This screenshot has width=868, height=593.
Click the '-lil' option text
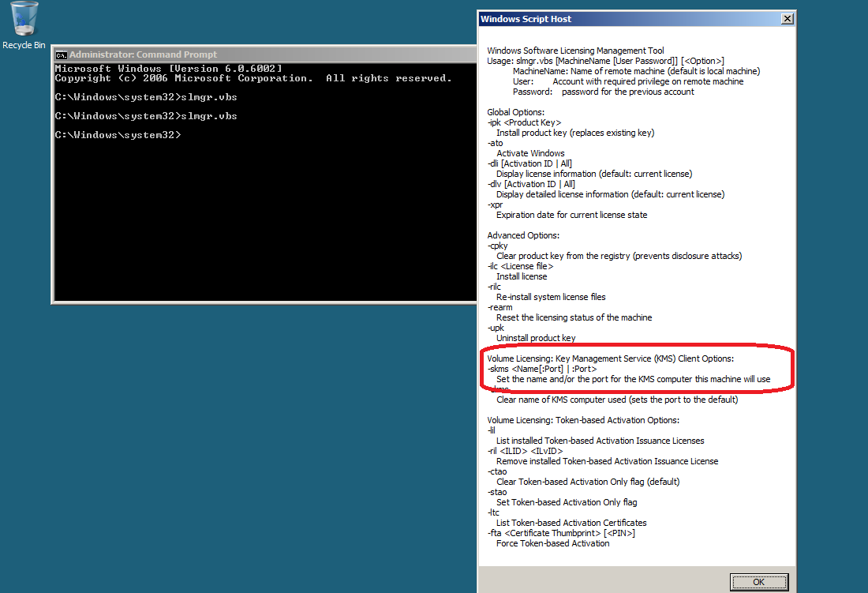(491, 430)
